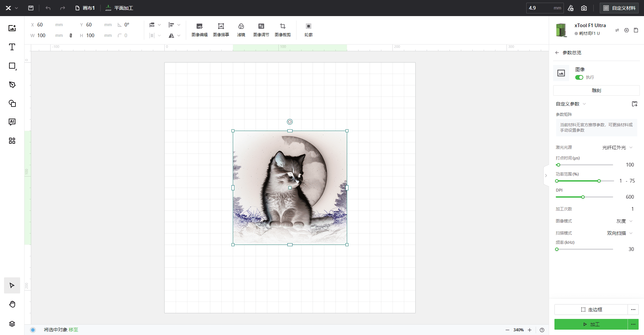Toggle the 执行 execute switch off
The image size is (644, 335).
[x=579, y=77]
